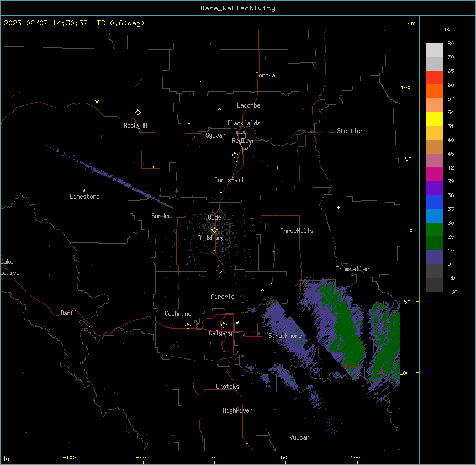476x465 pixels.
Task: Select the Drumheller label
Action: (x=352, y=269)
